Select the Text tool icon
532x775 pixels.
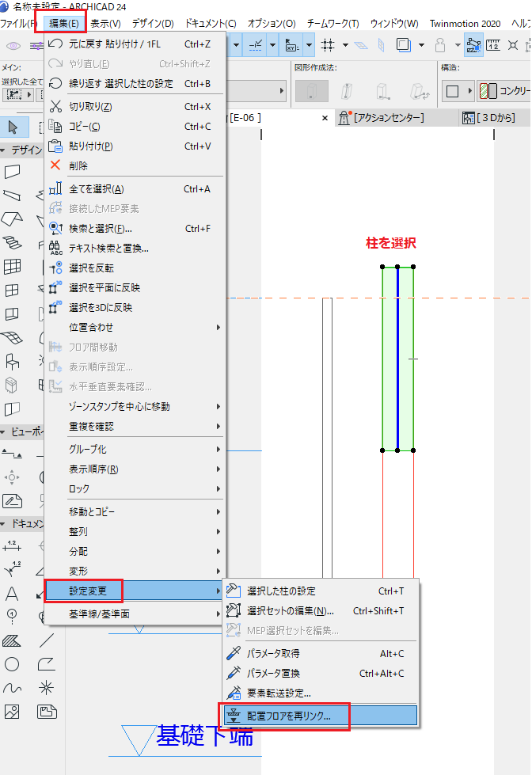12,593
